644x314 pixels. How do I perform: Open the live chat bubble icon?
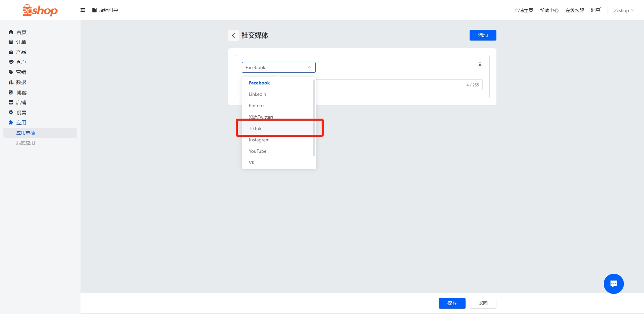613,284
